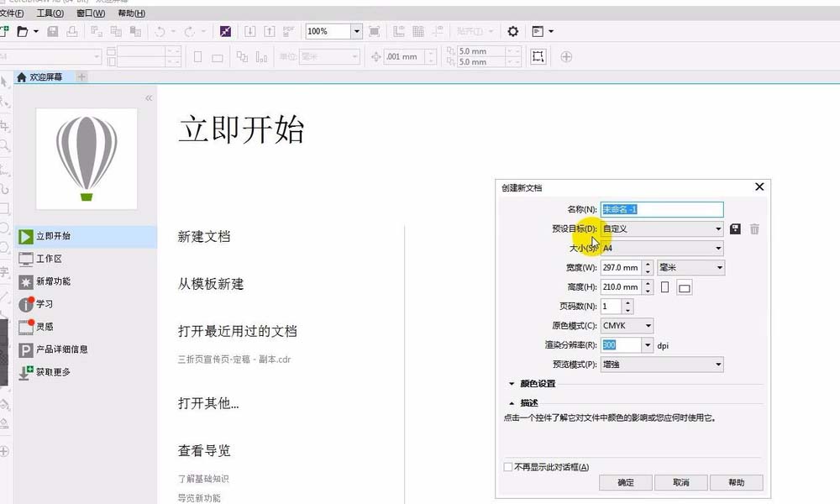Open the 工具(O) menu
This screenshot has height=504, width=840.
(x=50, y=13)
